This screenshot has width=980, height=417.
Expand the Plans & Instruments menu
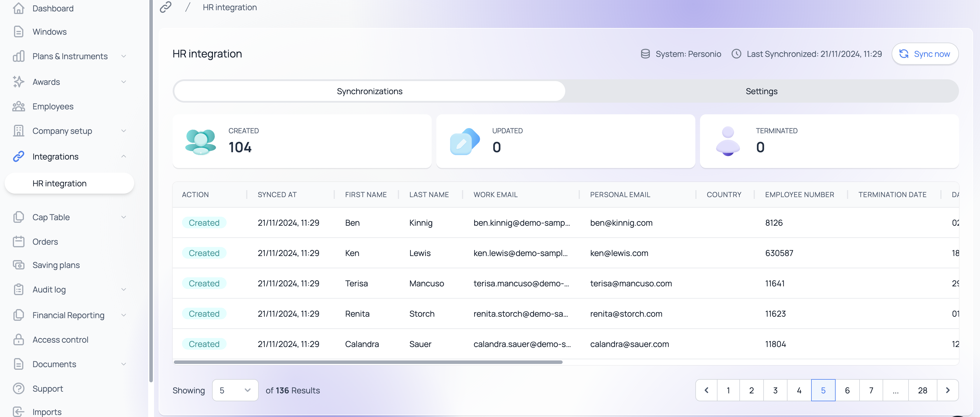tap(123, 56)
